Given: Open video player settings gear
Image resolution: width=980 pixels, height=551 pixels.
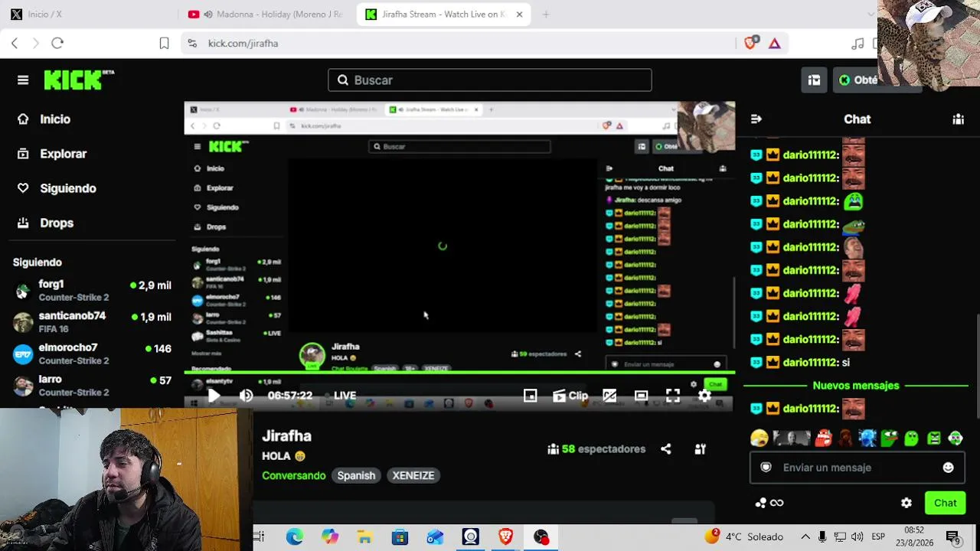Looking at the screenshot, I should [704, 396].
